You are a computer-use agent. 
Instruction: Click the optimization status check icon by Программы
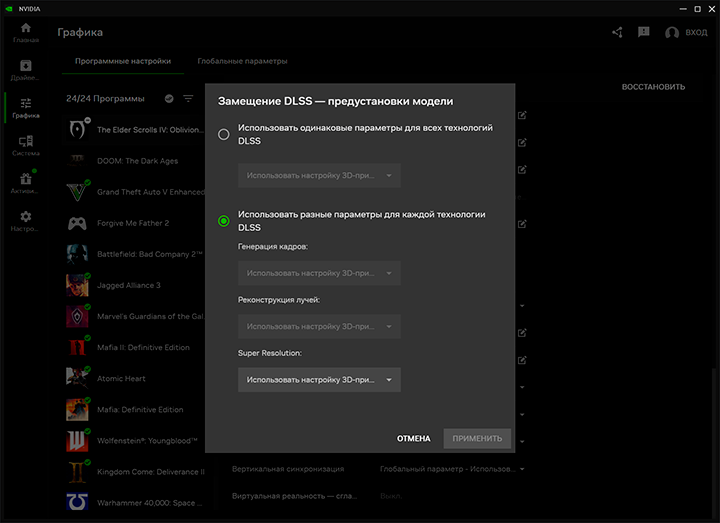tap(169, 98)
